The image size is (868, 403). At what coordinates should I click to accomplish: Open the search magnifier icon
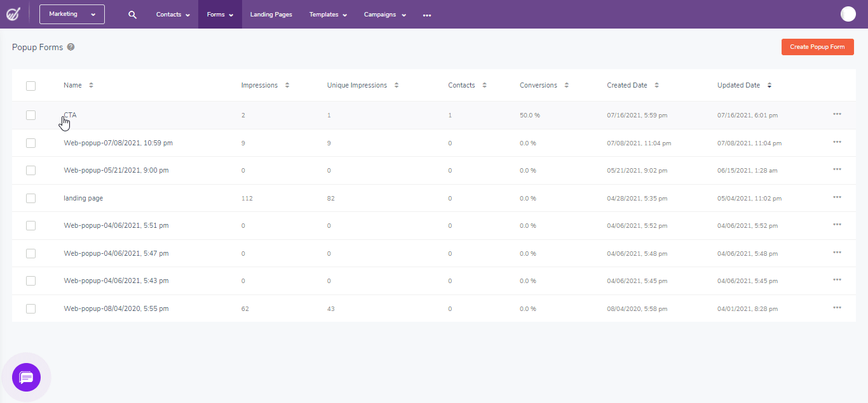132,15
